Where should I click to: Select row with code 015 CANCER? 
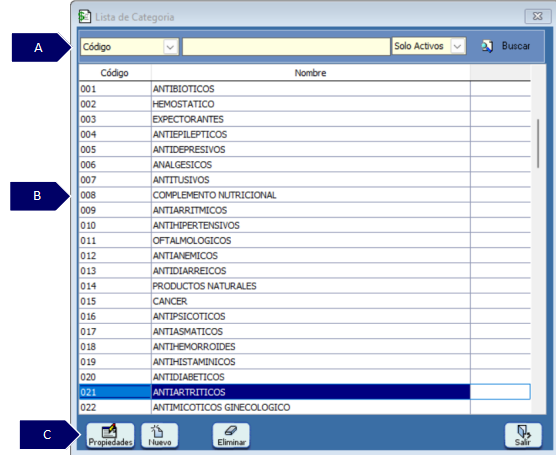point(305,301)
